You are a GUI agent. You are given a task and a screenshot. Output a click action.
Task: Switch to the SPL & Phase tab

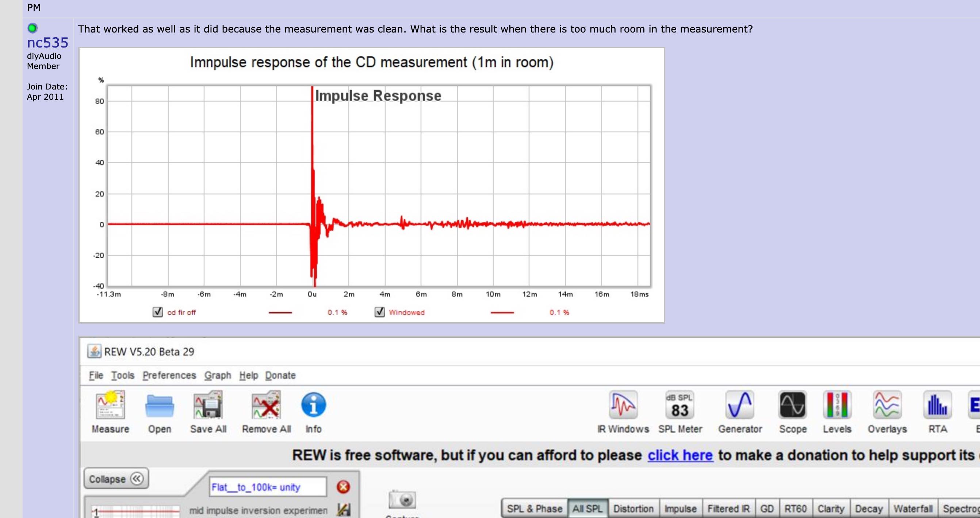tap(535, 509)
